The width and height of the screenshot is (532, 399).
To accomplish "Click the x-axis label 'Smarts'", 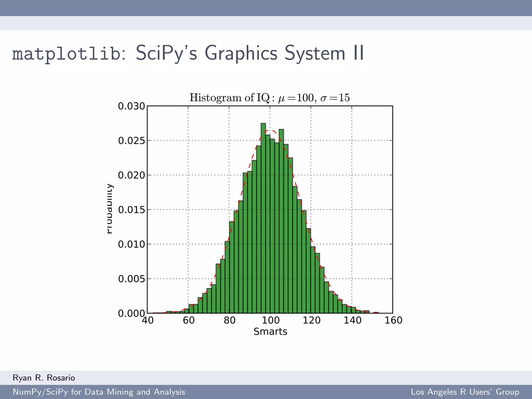I will pyautogui.click(x=270, y=332).
